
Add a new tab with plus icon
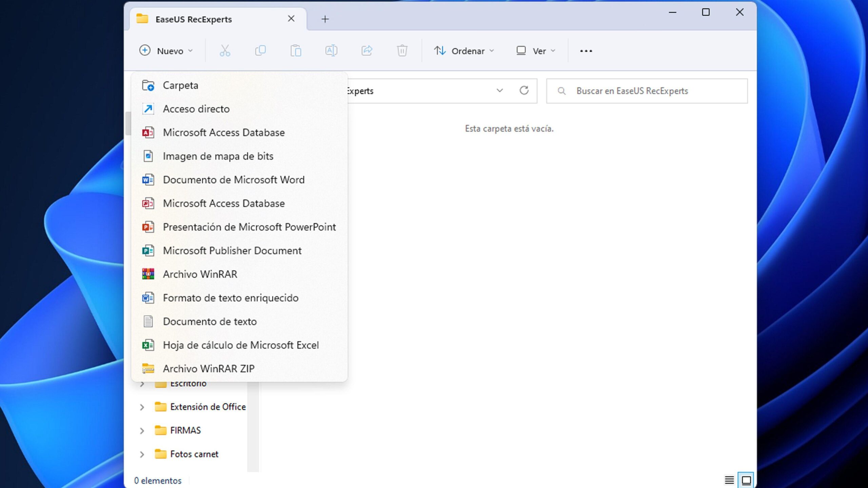point(325,19)
